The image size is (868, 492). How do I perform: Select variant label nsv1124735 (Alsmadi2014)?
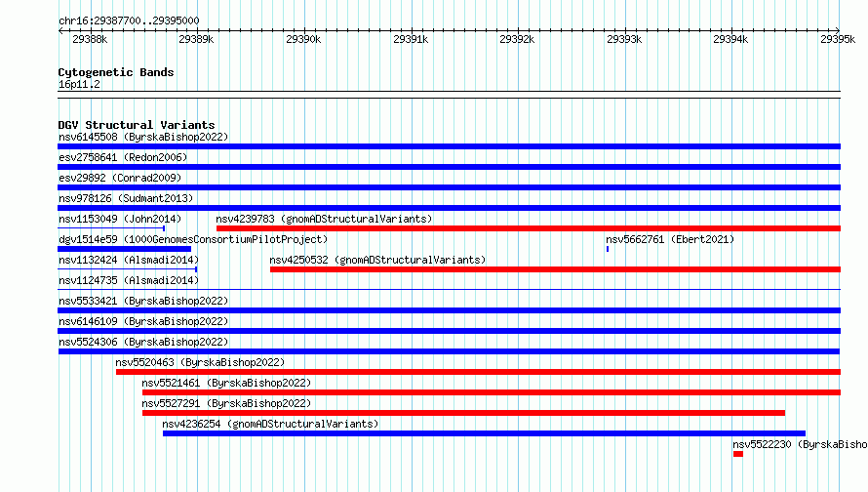tap(129, 280)
